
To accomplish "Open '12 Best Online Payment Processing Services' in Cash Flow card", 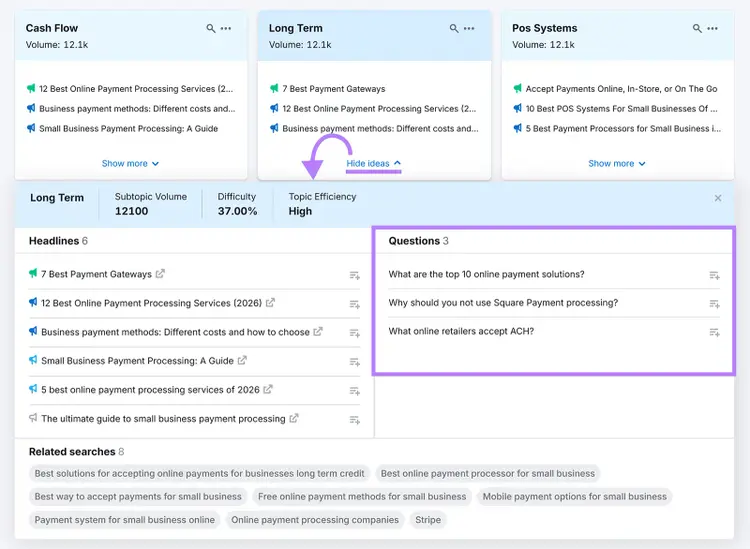I will click(136, 89).
